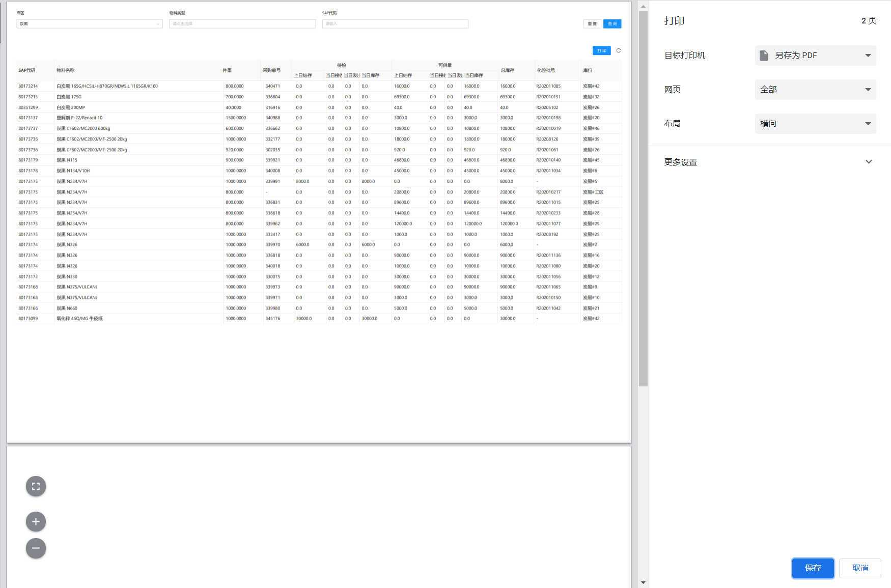Click the scrollbar up arrow of the preview
This screenshot has width=891, height=588.
point(643,6)
